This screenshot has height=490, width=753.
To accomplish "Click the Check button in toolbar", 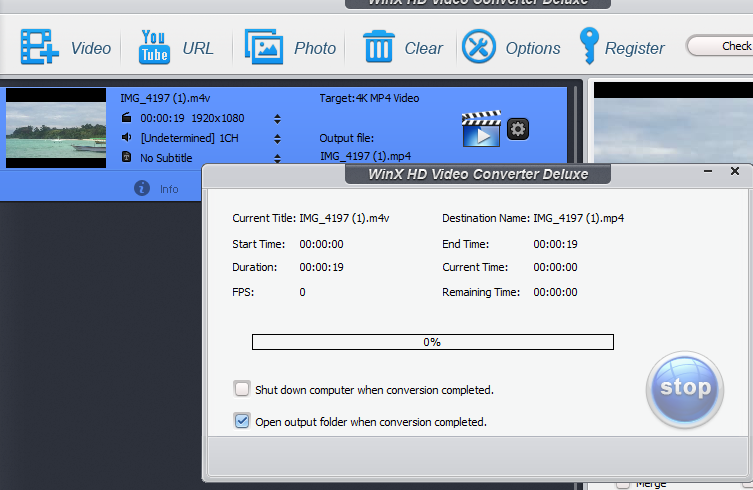I will (720, 46).
